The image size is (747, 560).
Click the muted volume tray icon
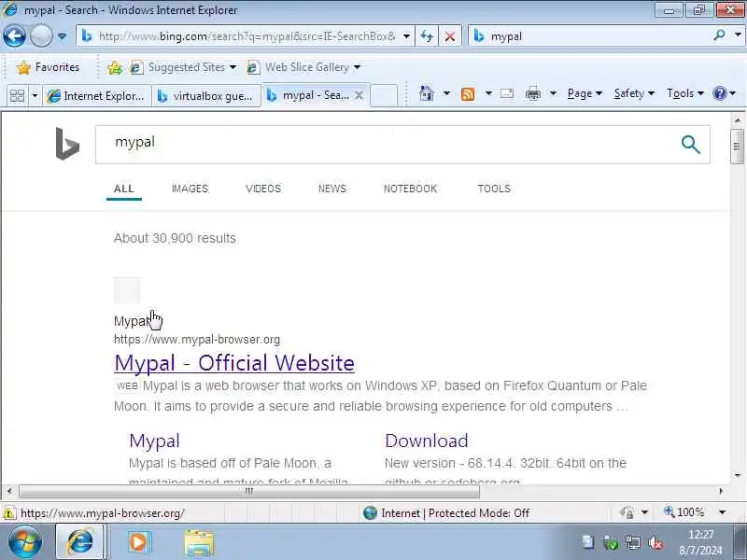click(655, 543)
